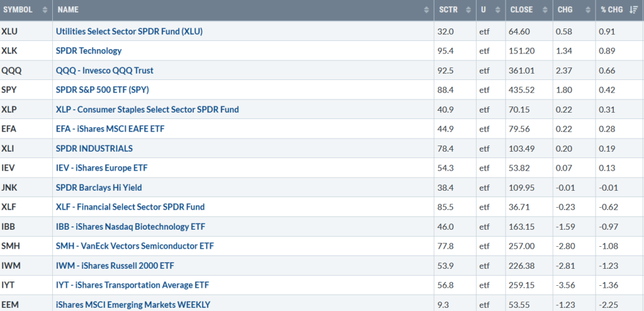
Task: Click SCTR value 95.4 for XLK
Action: click(446, 51)
